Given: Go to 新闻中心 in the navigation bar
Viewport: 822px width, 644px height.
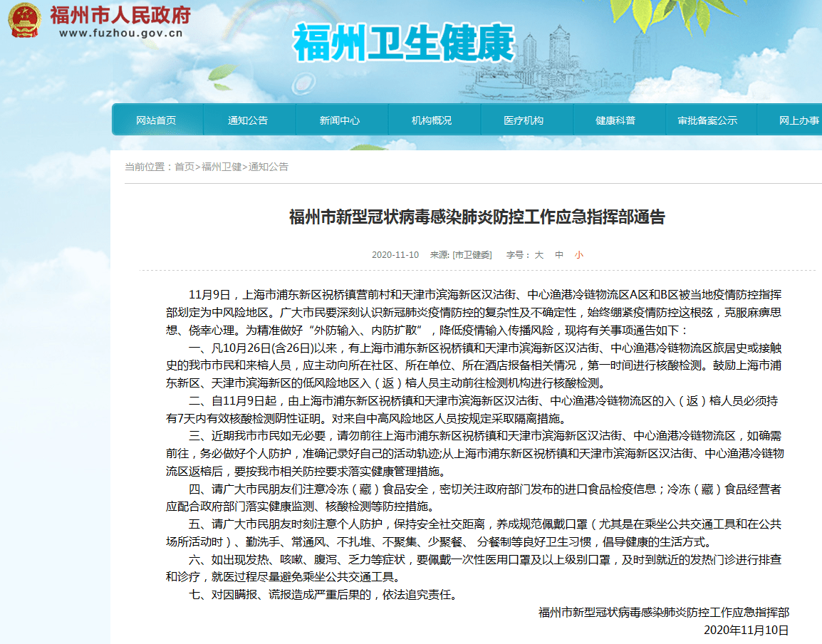Looking at the screenshot, I should click(x=340, y=120).
